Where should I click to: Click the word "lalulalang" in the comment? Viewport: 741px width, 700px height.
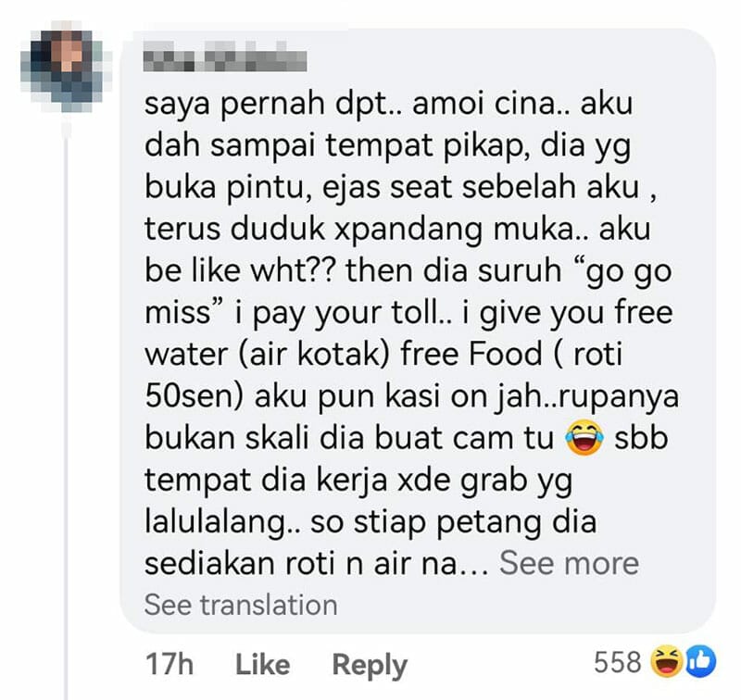pos(221,522)
